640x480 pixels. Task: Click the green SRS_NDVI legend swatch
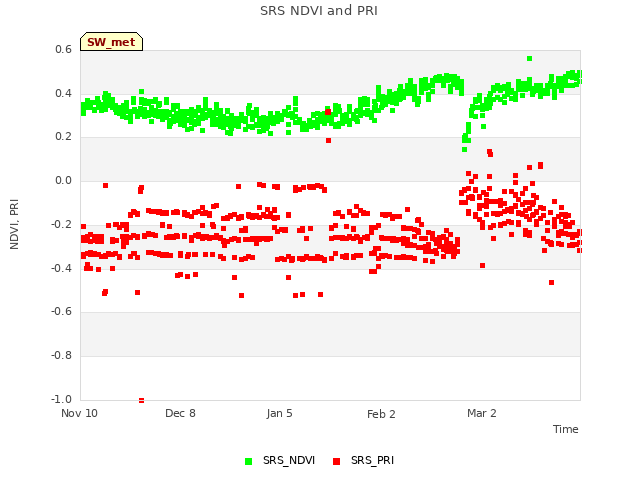point(248,461)
